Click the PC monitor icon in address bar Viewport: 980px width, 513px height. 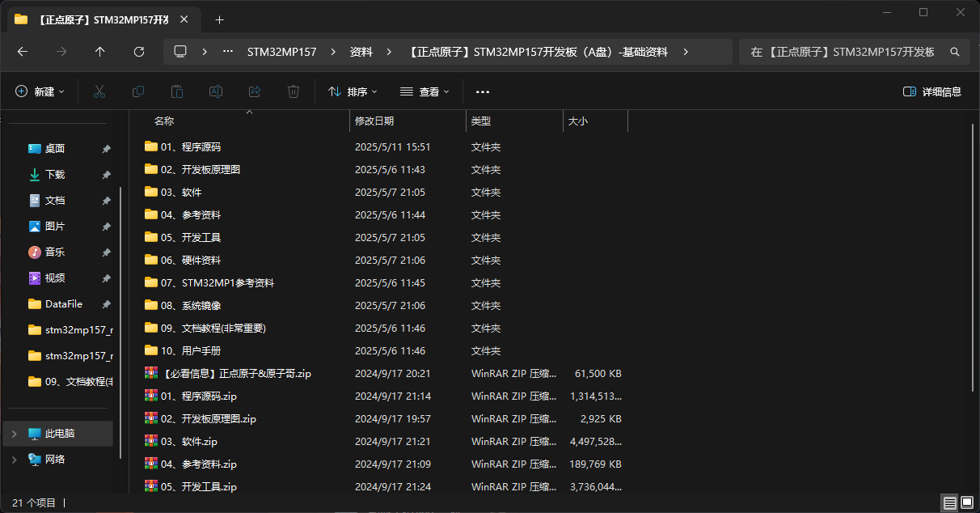tap(180, 52)
